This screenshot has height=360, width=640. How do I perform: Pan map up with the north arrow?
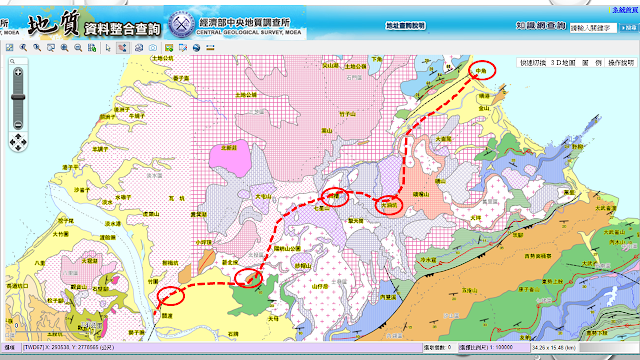(x=18, y=136)
